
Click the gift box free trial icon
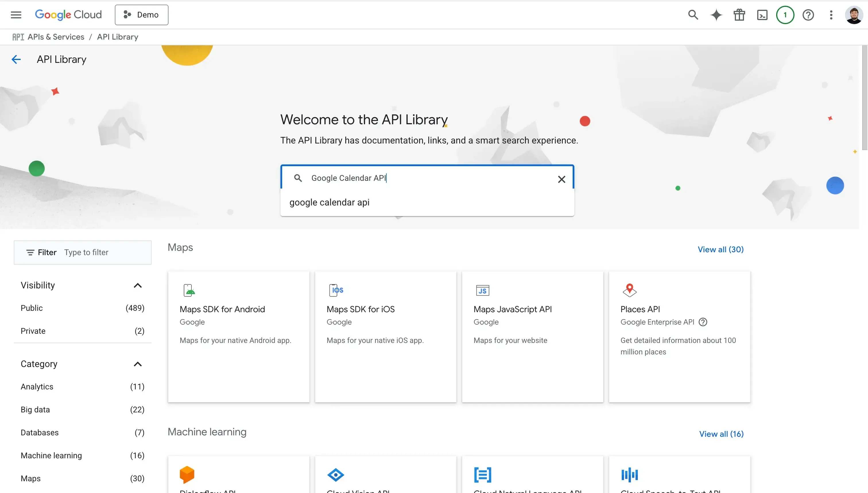(x=739, y=15)
